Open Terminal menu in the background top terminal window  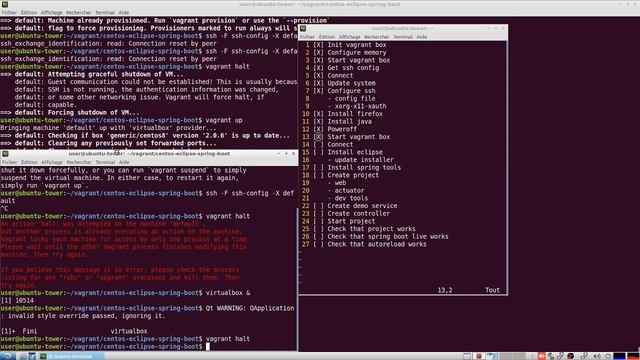click(x=105, y=13)
